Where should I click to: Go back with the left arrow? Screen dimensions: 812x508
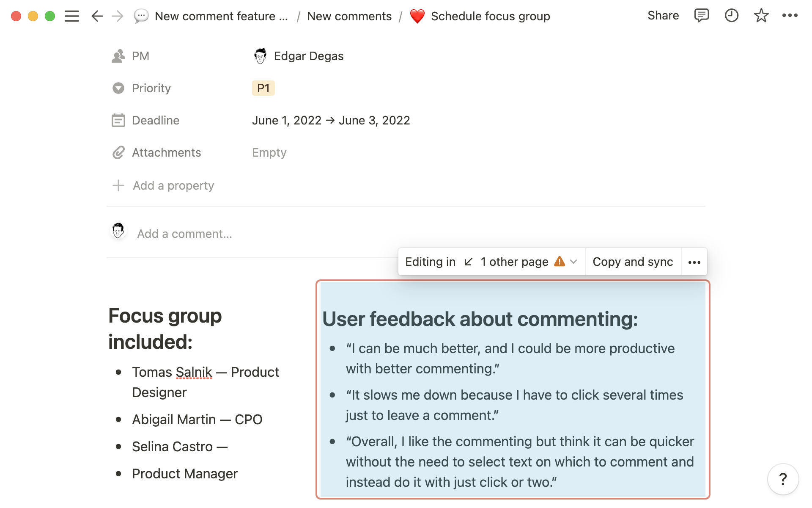97,16
